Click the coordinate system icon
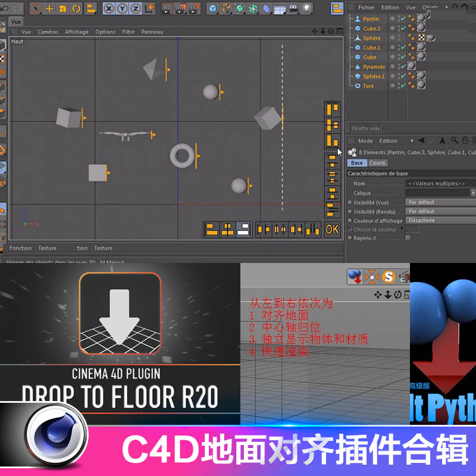The height and width of the screenshot is (476, 476). [149, 8]
